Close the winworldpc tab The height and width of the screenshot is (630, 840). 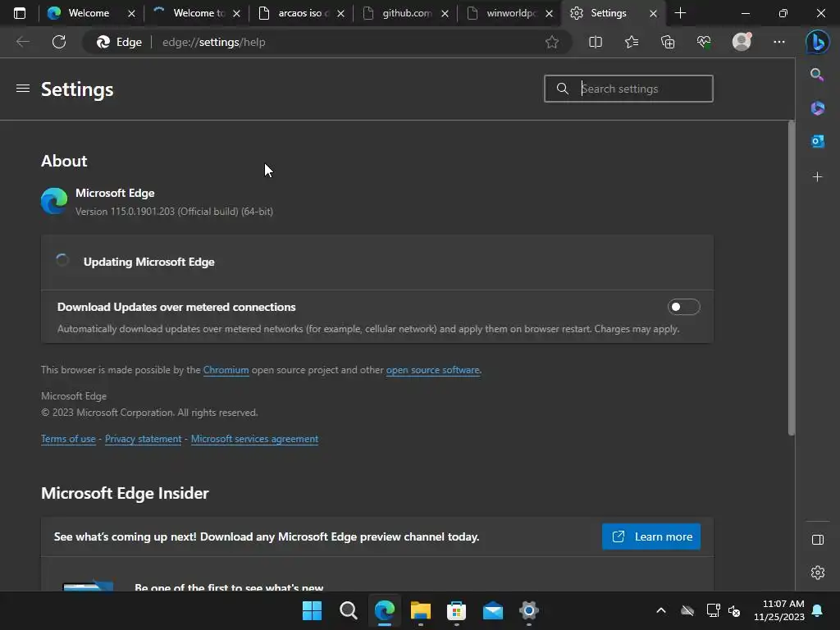point(549,14)
